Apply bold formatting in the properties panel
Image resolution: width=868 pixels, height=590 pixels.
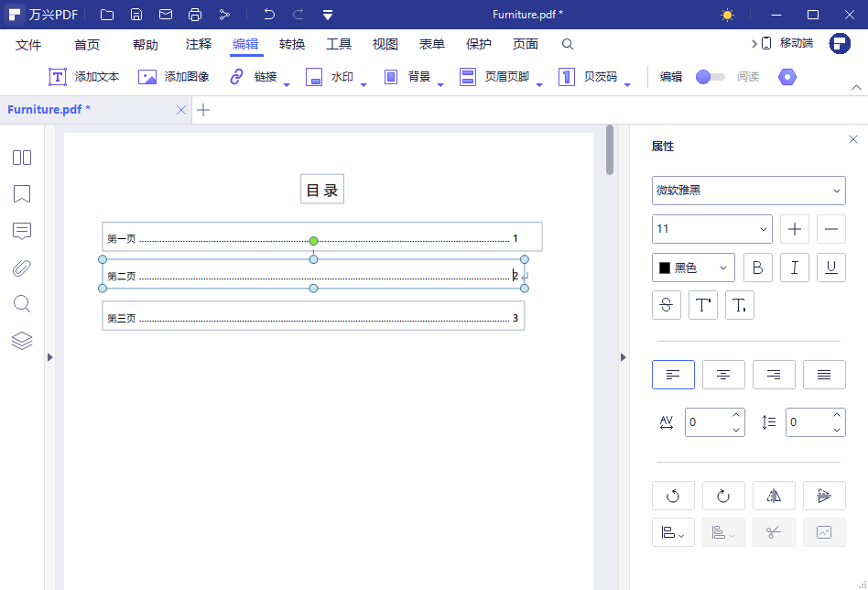(757, 267)
